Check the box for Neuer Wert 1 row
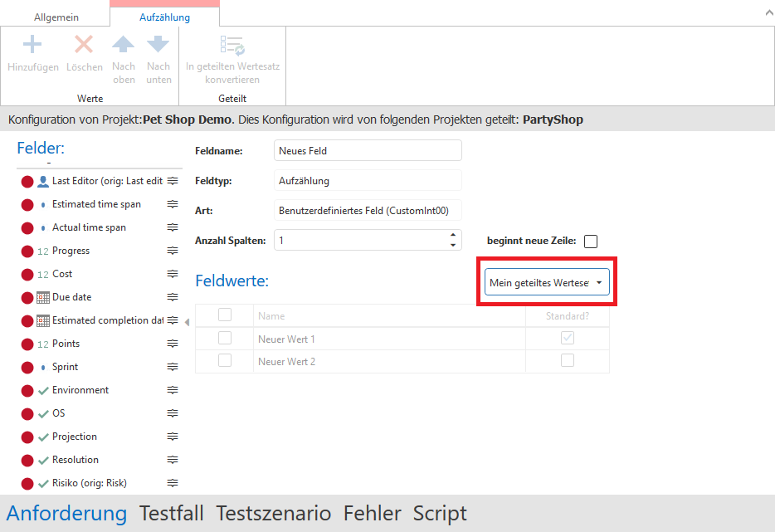Screen dimensions: 775x532 (224, 339)
